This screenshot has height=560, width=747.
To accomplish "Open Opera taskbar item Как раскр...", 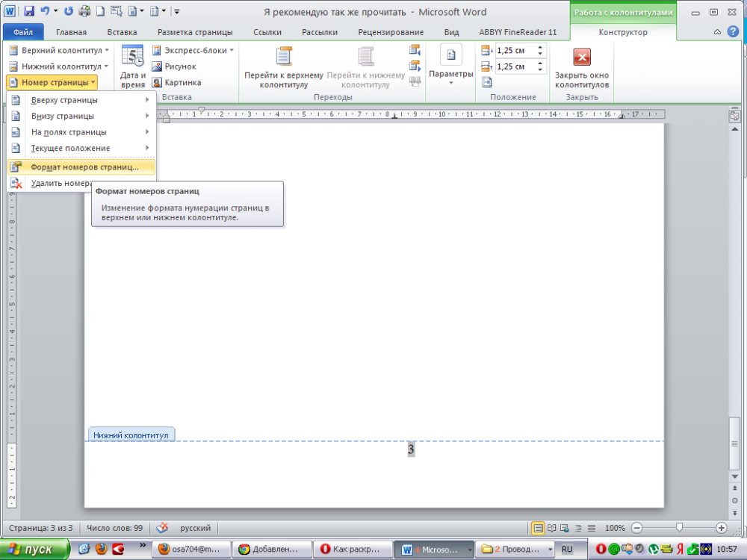I will [x=352, y=549].
